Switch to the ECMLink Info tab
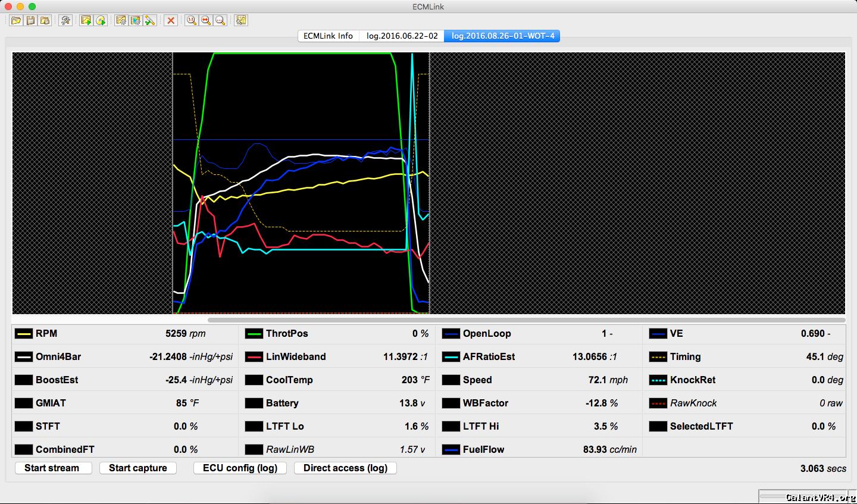Viewport: 857px width, 504px height. 328,36
